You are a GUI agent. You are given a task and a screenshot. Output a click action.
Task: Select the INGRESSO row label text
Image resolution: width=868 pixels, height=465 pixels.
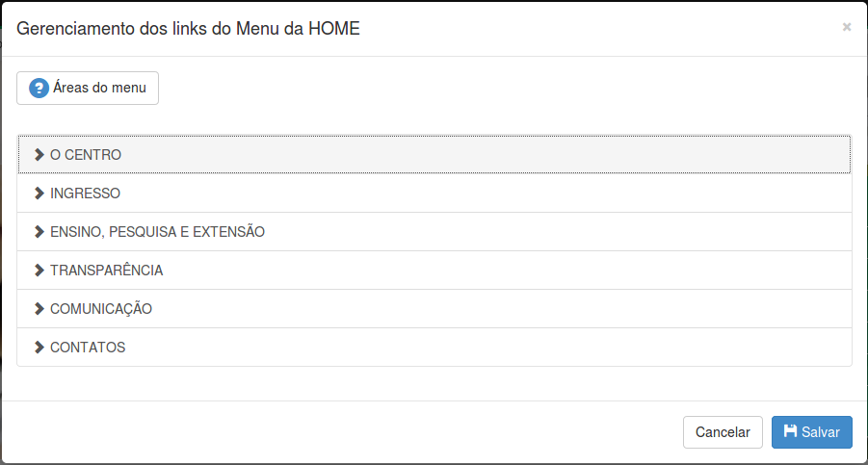(x=85, y=193)
